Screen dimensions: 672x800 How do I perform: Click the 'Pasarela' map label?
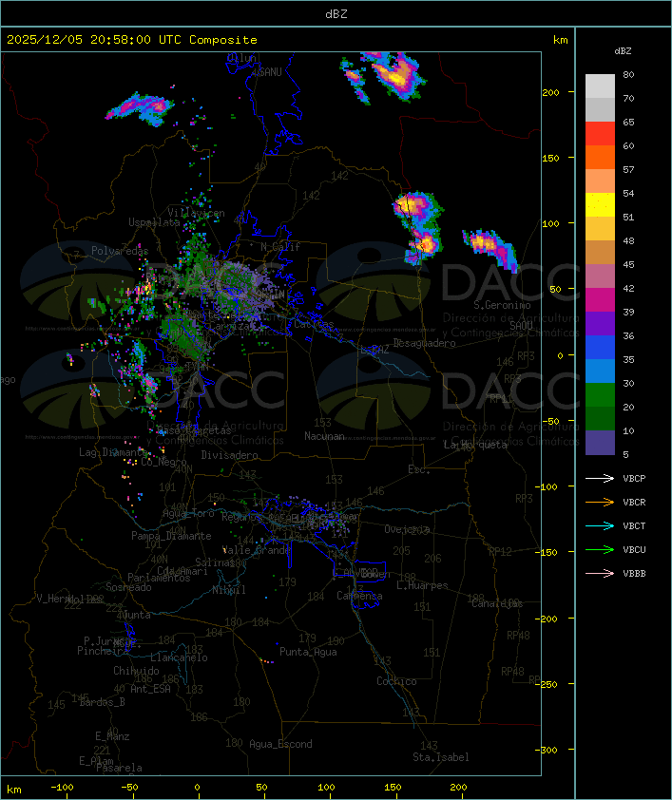119,768
